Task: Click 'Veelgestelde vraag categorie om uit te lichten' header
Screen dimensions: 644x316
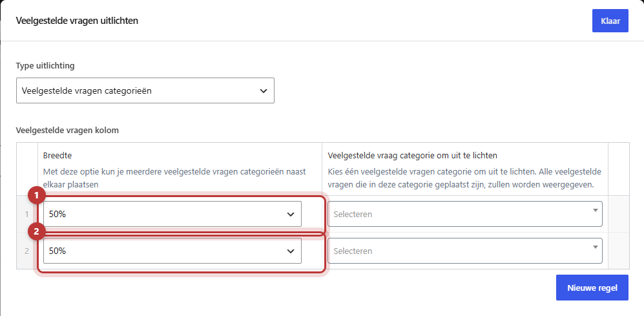Action: tap(412, 155)
